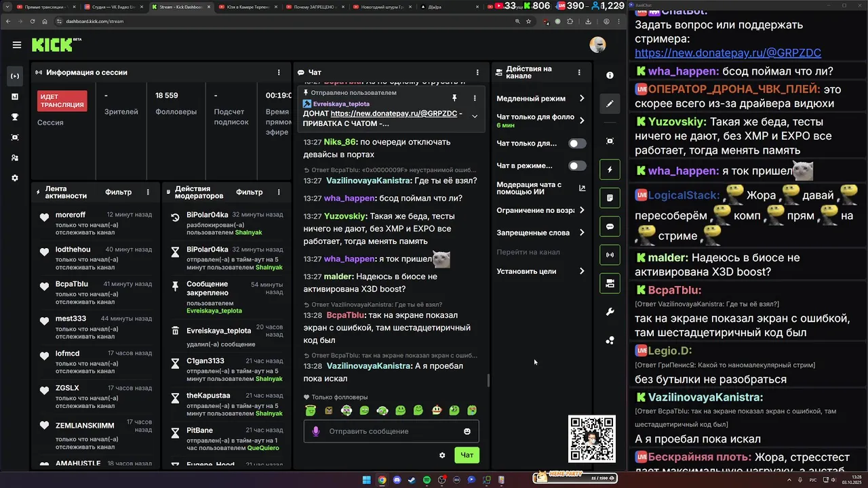Select the pencil edit icon on right rail
The width and height of the screenshot is (868, 488).
click(x=610, y=104)
